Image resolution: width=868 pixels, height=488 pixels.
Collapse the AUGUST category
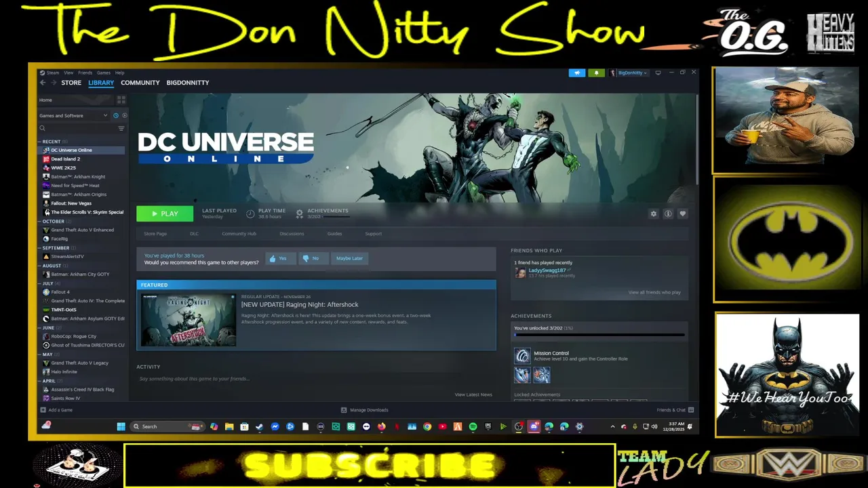[x=52, y=266]
